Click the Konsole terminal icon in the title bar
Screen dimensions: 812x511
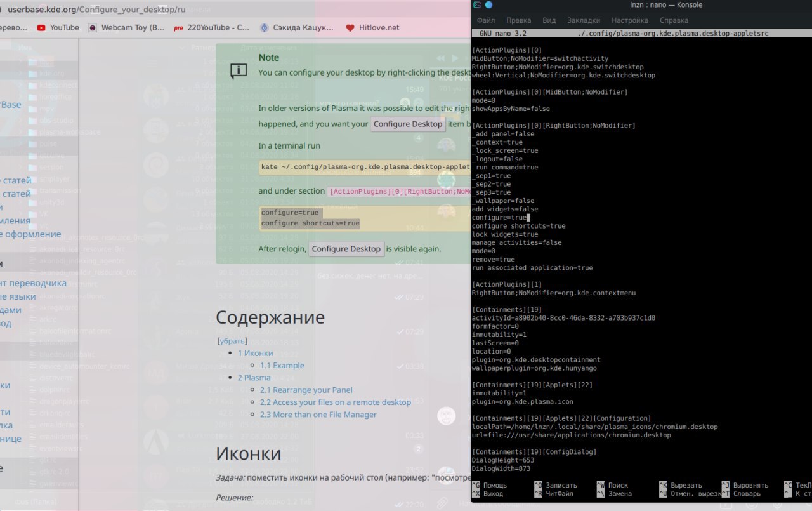[x=477, y=5]
